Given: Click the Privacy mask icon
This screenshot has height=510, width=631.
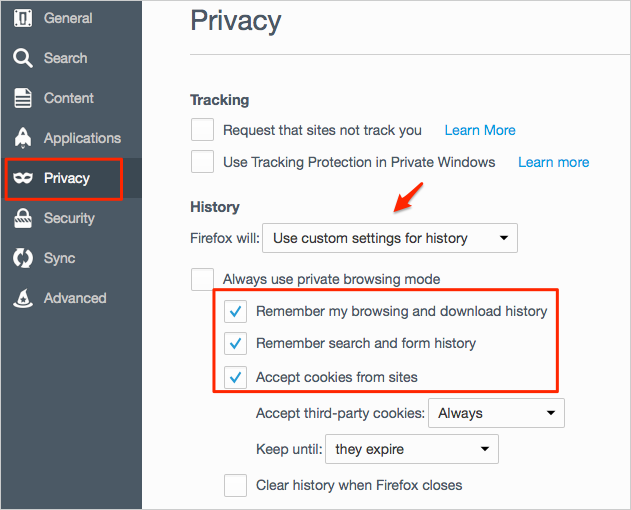Looking at the screenshot, I should [23, 178].
